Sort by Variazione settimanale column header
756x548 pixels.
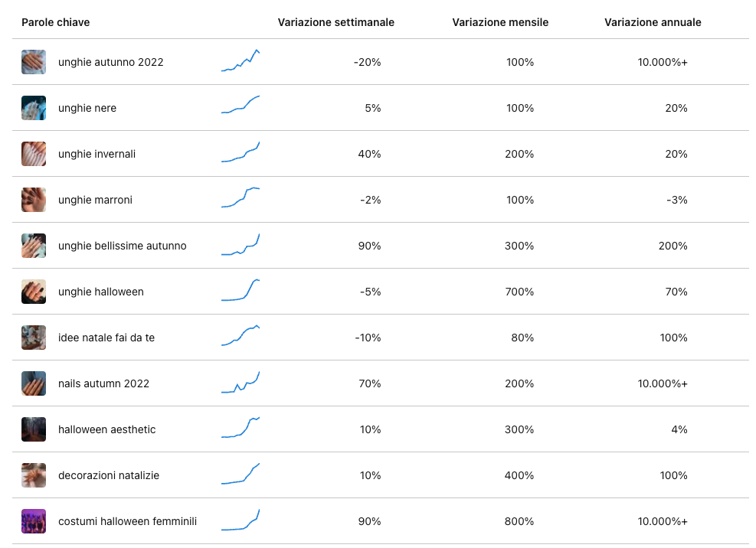[x=335, y=22]
